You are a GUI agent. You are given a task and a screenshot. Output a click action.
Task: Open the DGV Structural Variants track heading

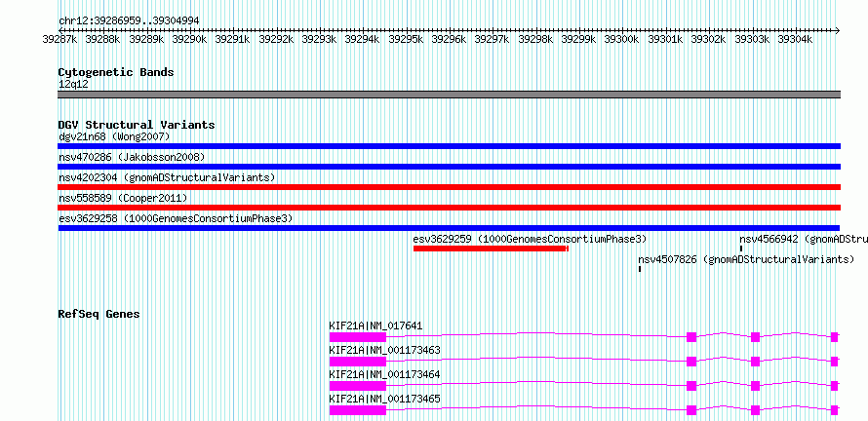pyautogui.click(x=137, y=125)
